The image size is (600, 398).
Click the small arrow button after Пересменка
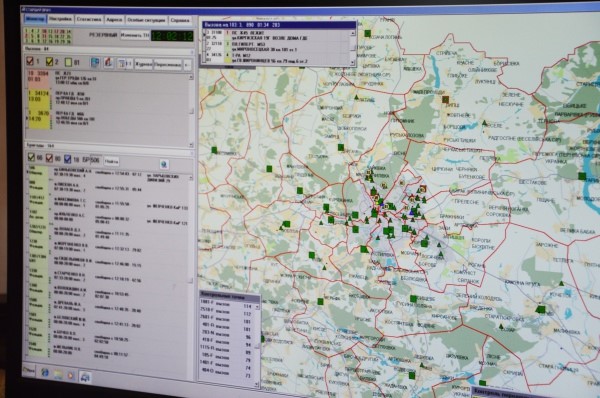(187, 65)
